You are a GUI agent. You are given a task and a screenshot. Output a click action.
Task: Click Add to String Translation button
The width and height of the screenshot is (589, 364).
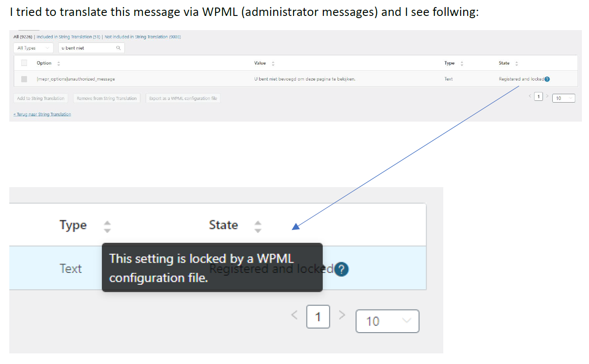[41, 98]
